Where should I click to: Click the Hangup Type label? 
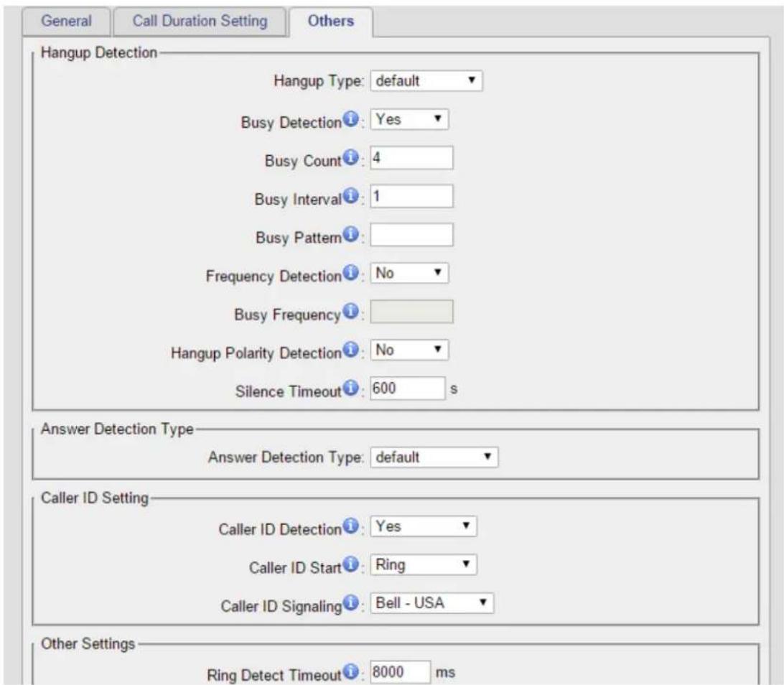319,81
